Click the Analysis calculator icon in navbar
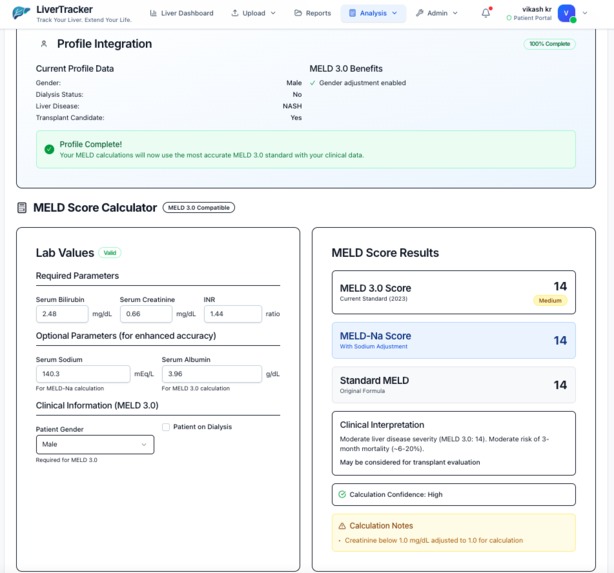 click(x=352, y=13)
